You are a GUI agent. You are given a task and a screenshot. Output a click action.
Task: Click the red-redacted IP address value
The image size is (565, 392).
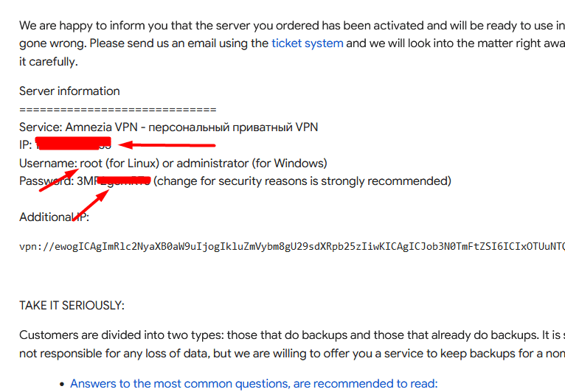(73, 143)
